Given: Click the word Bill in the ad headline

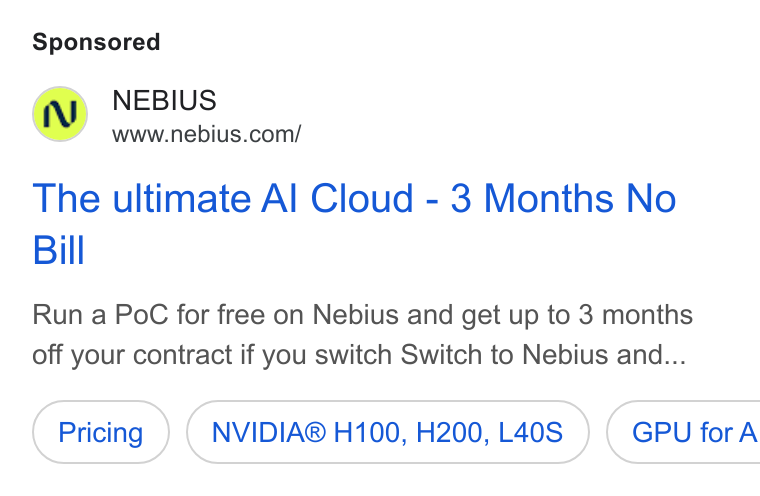Looking at the screenshot, I should click(x=59, y=250).
